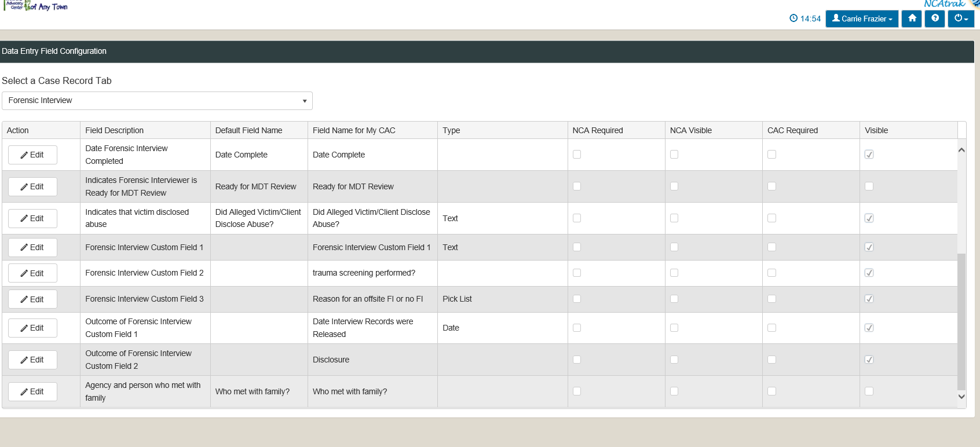Toggle CAC Required for trauma screening performed row

click(x=771, y=273)
